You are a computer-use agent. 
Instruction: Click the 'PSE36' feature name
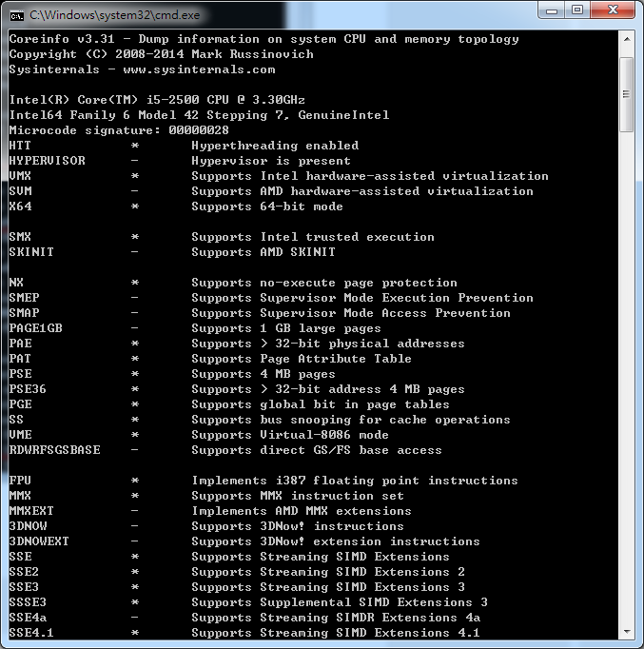click(28, 389)
